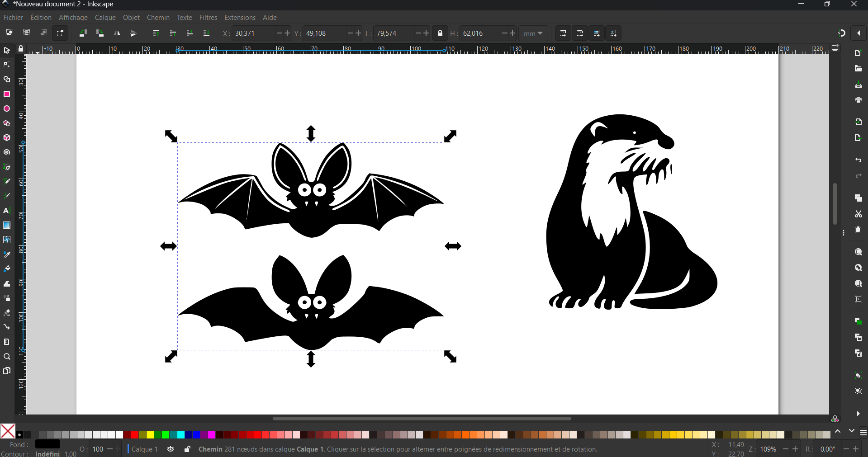Image resolution: width=868 pixels, height=457 pixels.
Task: Open the mm units dropdown
Action: [x=533, y=33]
